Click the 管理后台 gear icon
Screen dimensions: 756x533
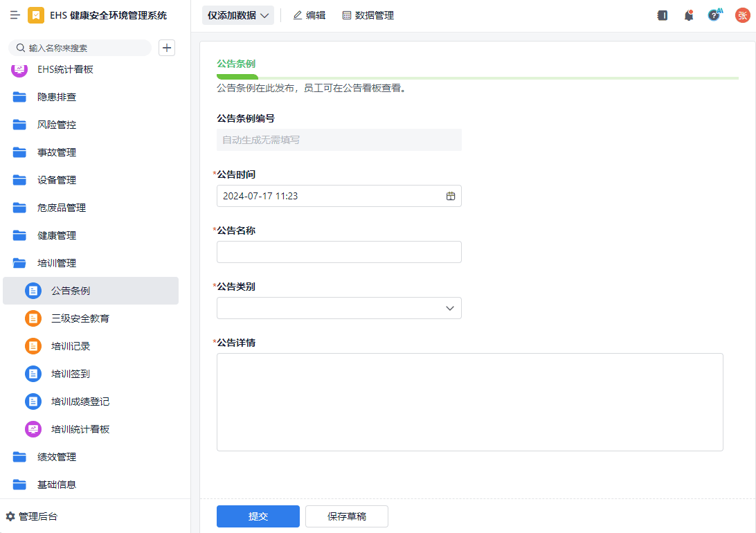point(10,516)
